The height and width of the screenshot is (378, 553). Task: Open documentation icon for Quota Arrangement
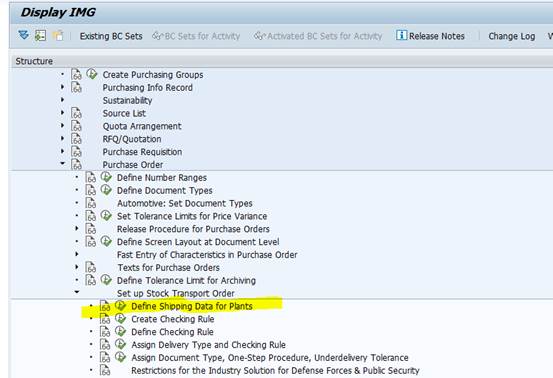pyautogui.click(x=76, y=126)
